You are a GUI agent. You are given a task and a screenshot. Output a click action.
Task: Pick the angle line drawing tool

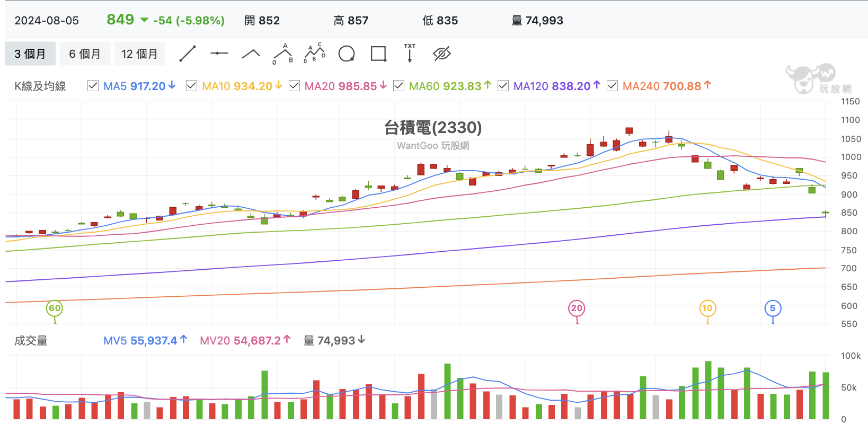[x=251, y=54]
